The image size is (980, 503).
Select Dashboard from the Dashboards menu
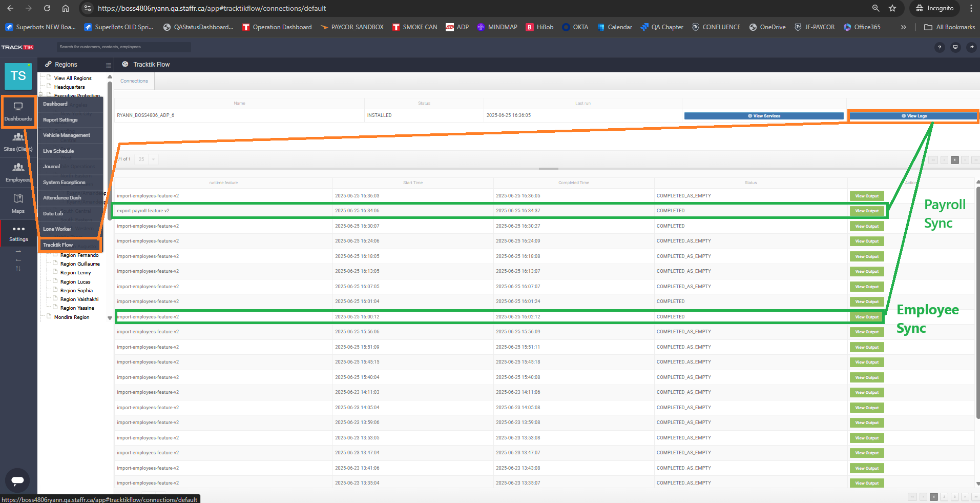pos(55,104)
